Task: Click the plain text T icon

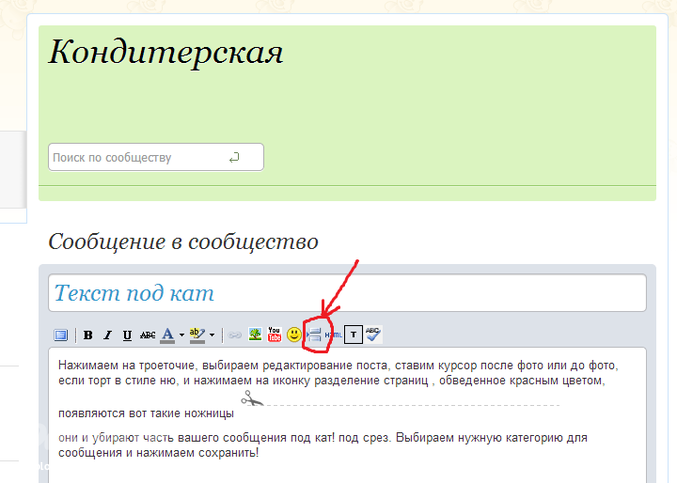Action: pyautogui.click(x=353, y=335)
